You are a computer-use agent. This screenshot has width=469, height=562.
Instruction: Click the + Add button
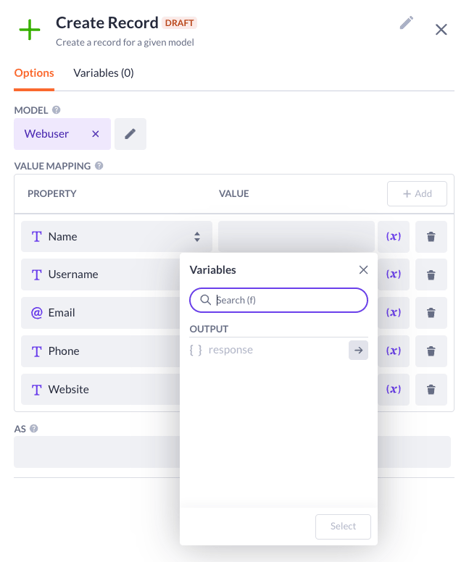point(417,194)
